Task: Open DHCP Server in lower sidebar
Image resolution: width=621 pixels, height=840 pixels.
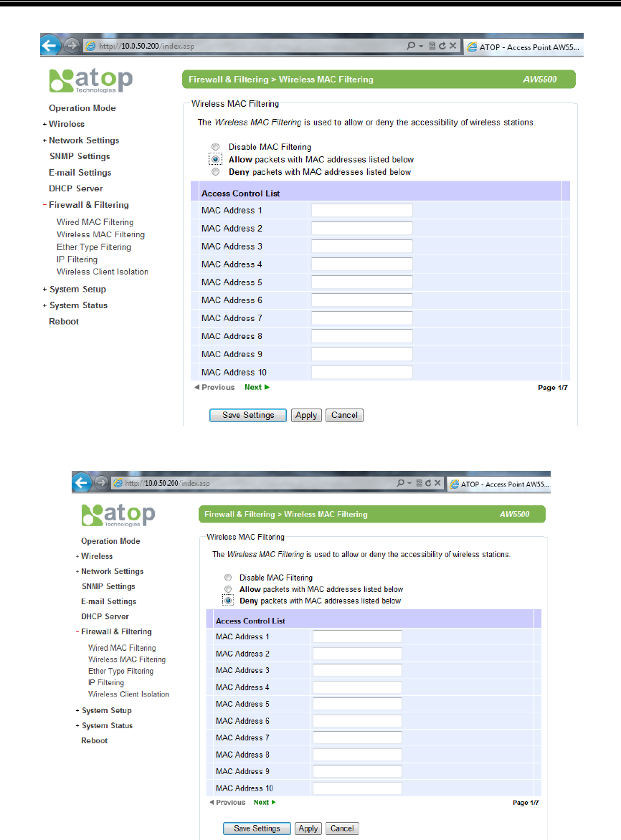Action: 105,616
